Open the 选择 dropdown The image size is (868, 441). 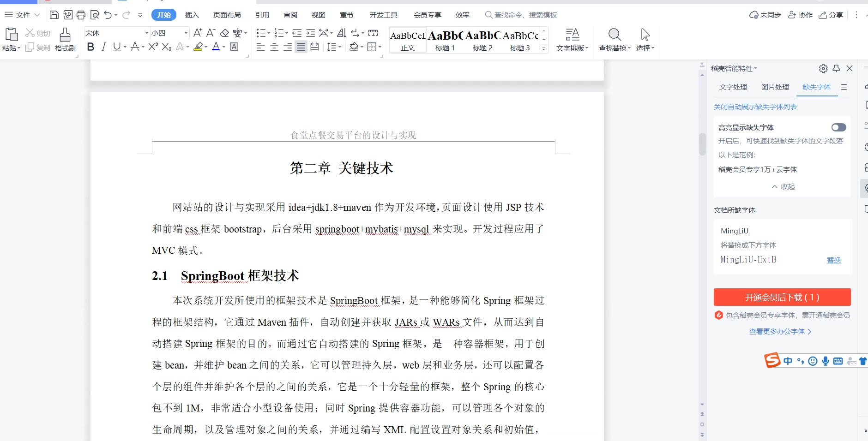(x=645, y=48)
